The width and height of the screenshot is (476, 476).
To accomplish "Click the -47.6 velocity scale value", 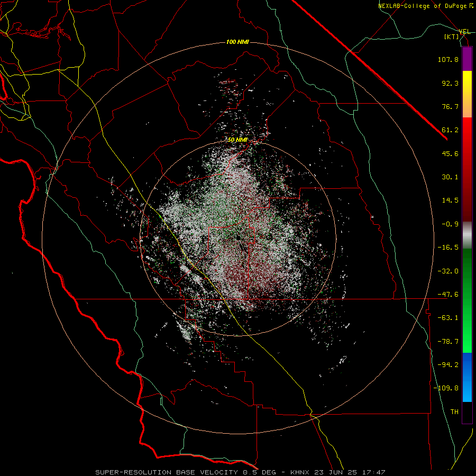I will [x=448, y=295].
